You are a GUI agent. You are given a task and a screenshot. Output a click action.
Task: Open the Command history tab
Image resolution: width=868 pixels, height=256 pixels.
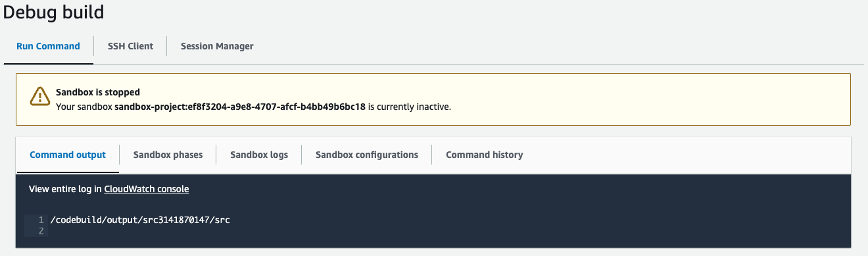tap(485, 155)
